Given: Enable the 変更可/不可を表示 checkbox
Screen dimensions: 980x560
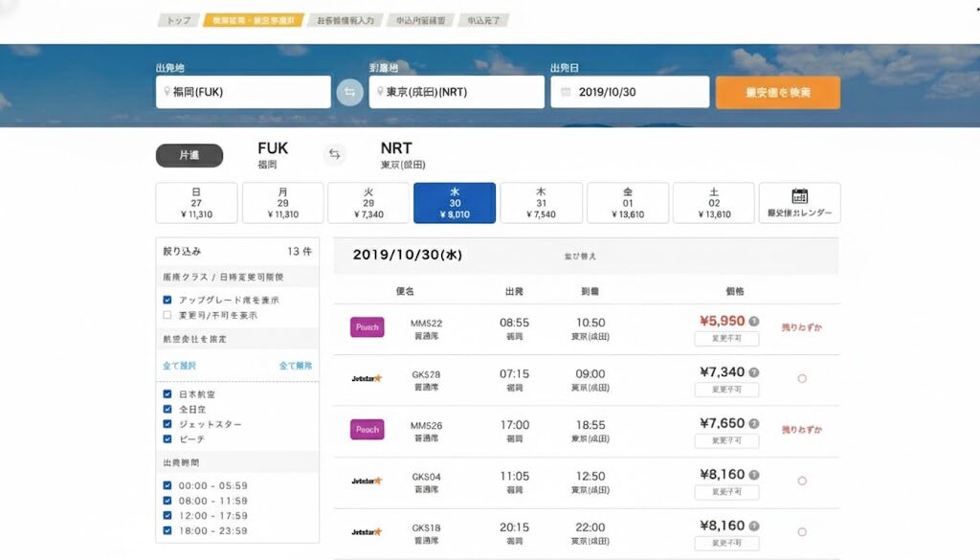Looking at the screenshot, I should [x=167, y=315].
